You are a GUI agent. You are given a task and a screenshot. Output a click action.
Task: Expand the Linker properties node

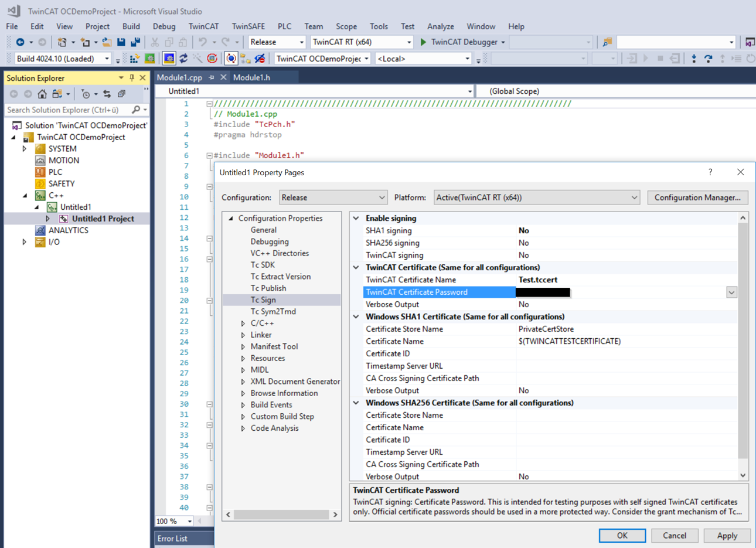[243, 335]
